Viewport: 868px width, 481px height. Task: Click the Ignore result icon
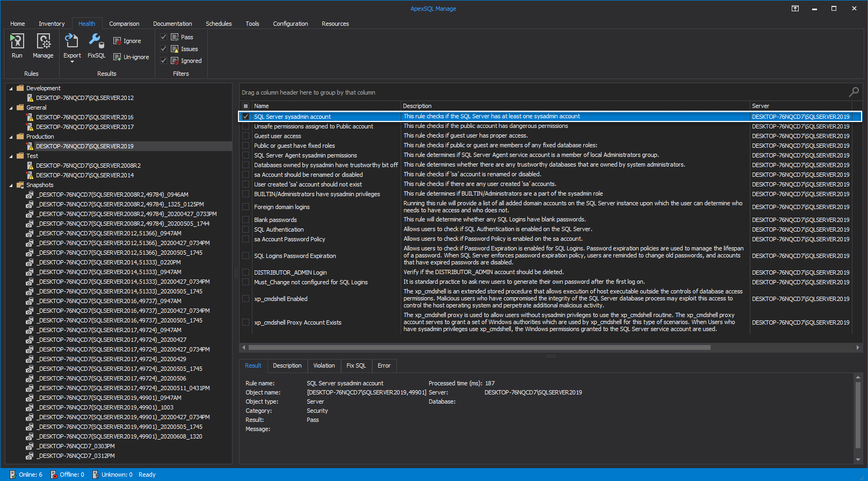point(117,41)
